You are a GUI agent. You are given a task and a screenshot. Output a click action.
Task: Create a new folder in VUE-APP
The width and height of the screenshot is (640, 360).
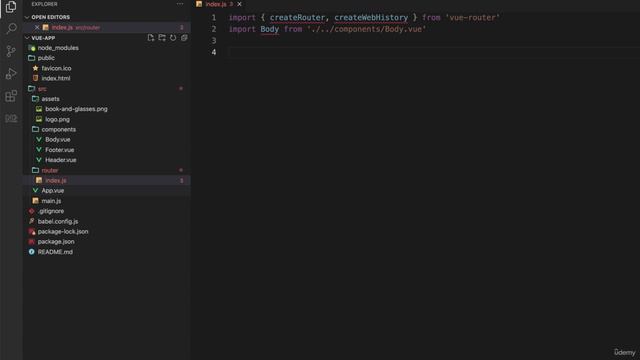(162, 38)
